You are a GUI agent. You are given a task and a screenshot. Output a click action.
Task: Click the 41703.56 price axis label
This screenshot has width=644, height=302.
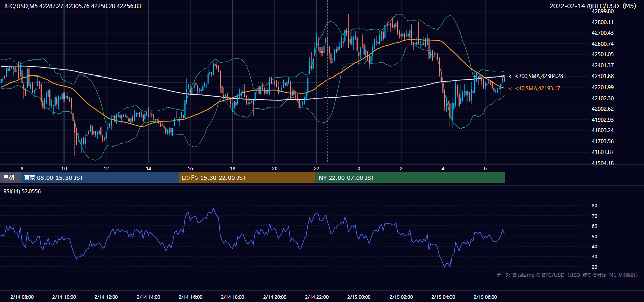click(x=602, y=141)
